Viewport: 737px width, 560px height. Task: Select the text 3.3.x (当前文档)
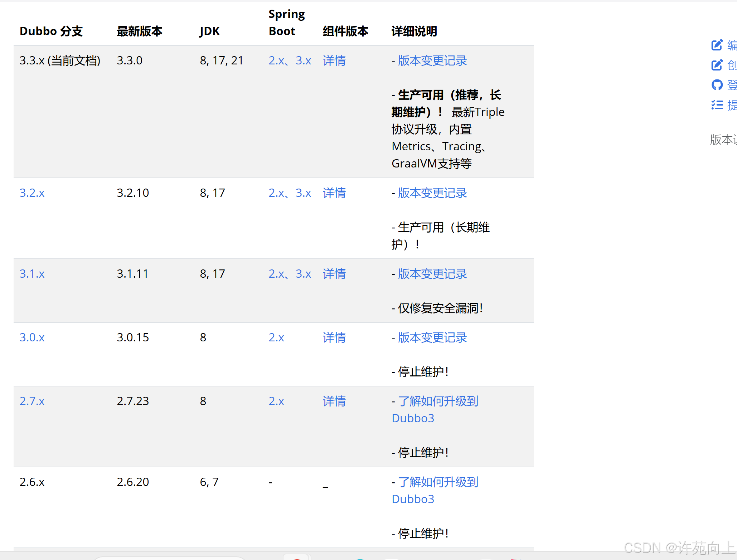[60, 60]
